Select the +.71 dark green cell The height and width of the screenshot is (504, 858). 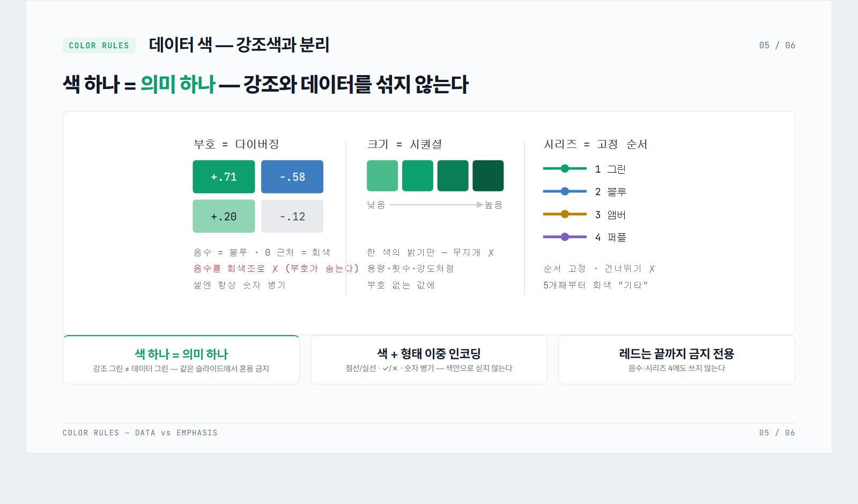click(224, 176)
